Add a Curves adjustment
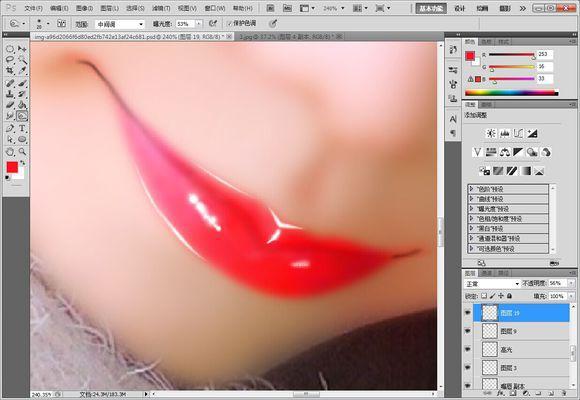This screenshot has height=400, width=580. (518, 134)
